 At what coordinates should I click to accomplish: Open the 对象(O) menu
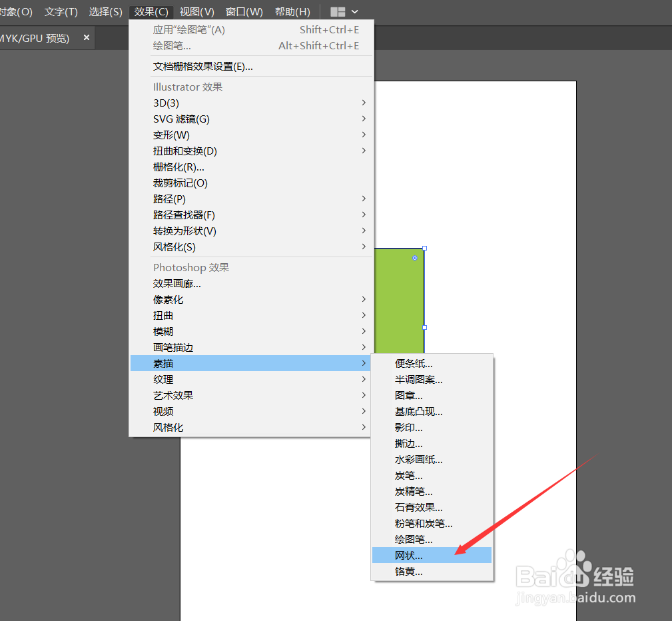pos(16,11)
